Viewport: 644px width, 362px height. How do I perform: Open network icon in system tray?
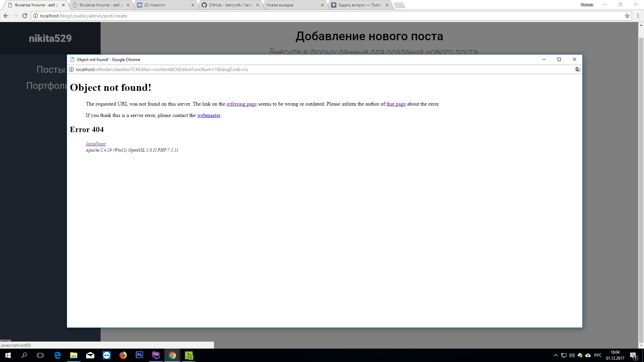click(564, 355)
